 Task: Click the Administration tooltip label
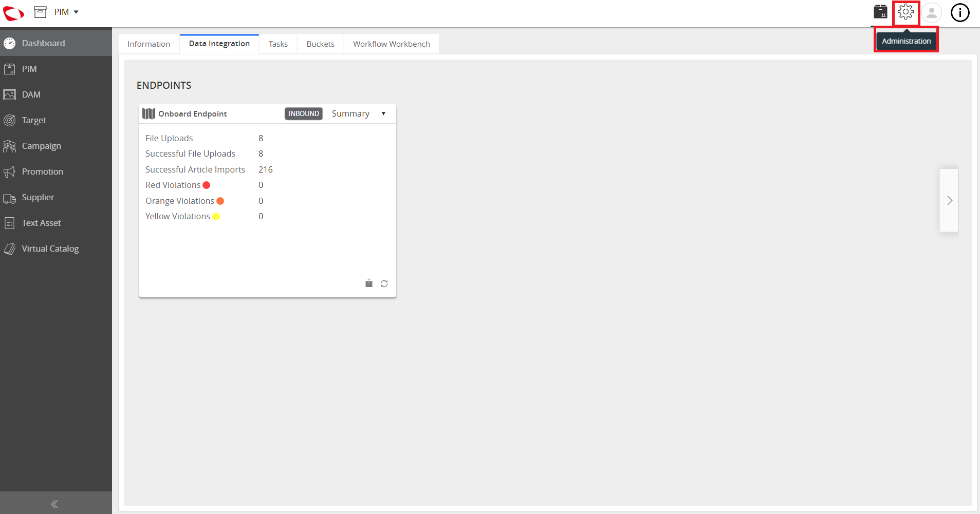(x=907, y=41)
